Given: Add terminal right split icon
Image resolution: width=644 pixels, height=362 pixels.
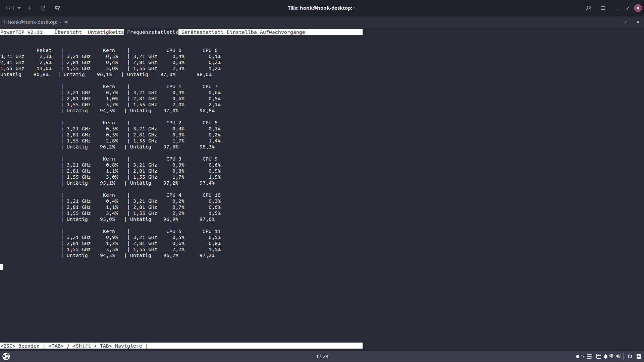Looking at the screenshot, I should pyautogui.click(x=43, y=8).
